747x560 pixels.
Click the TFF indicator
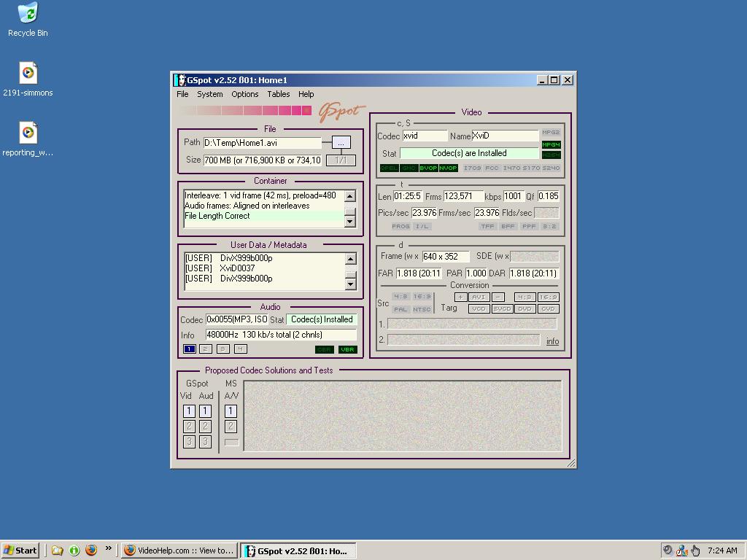(x=487, y=226)
